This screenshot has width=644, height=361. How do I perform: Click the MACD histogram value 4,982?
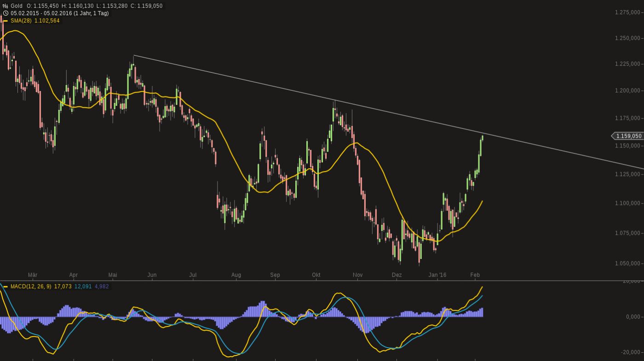tap(102, 286)
